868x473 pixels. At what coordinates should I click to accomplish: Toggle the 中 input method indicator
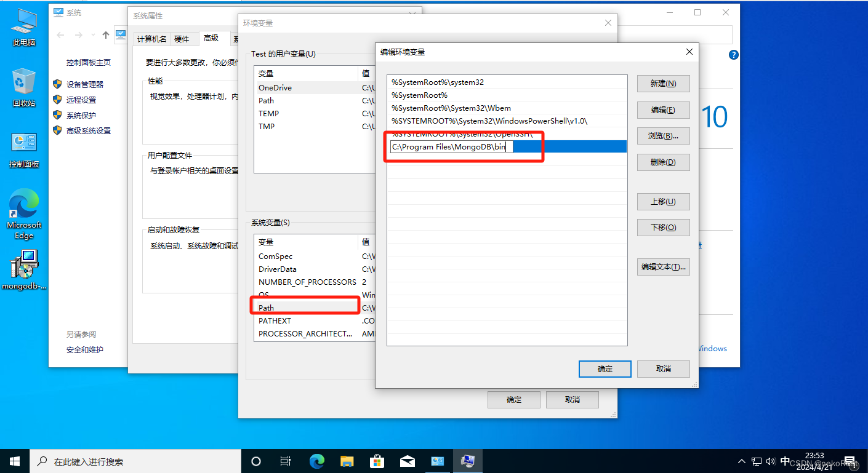785,461
